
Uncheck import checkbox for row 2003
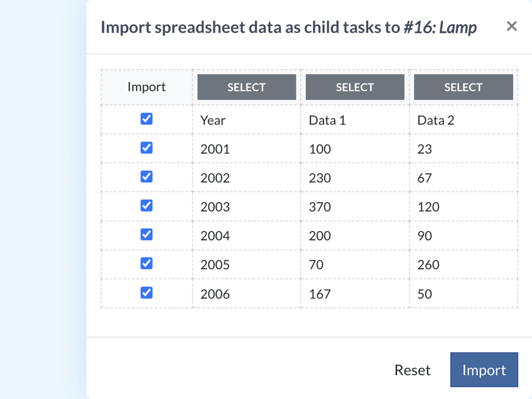(x=147, y=205)
